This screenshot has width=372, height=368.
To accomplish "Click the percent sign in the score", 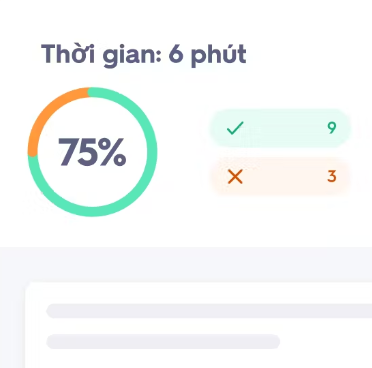I will tap(112, 152).
